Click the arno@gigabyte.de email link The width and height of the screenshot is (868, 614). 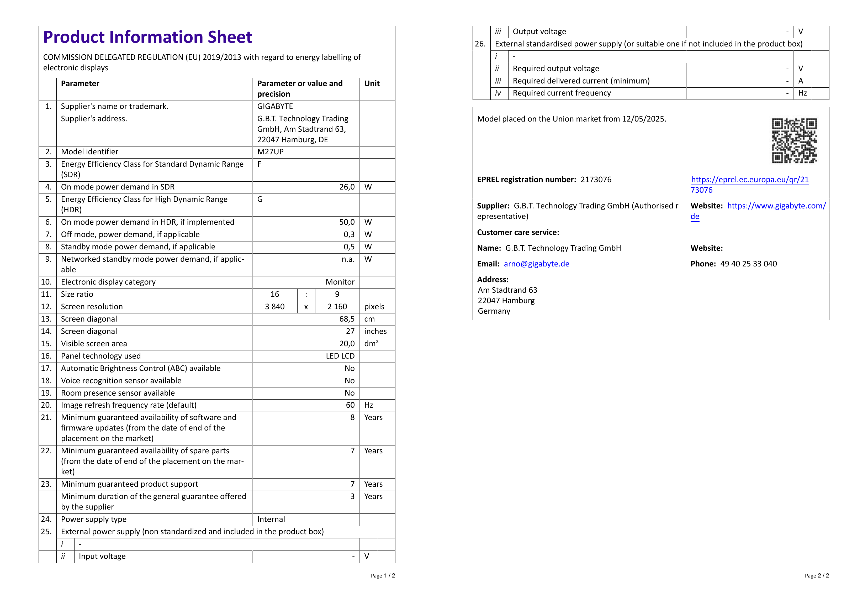coord(536,264)
